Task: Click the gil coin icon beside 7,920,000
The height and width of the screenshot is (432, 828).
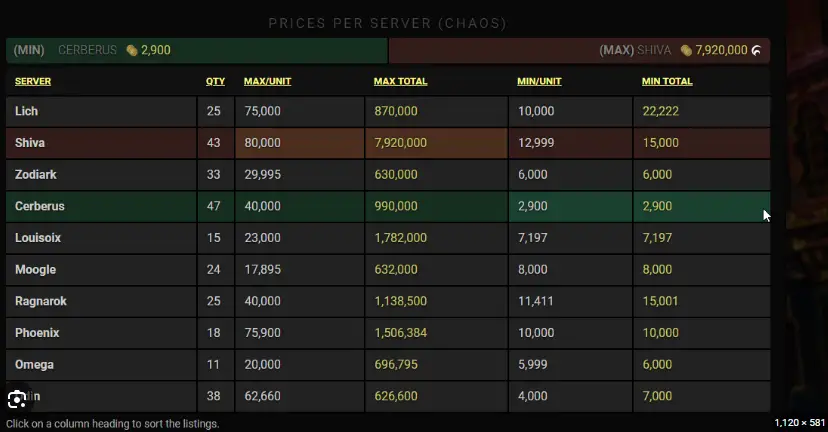Action: coord(686,50)
